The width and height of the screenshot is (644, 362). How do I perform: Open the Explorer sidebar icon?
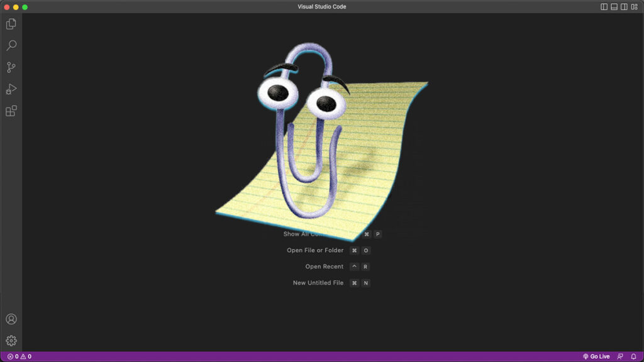(10, 23)
